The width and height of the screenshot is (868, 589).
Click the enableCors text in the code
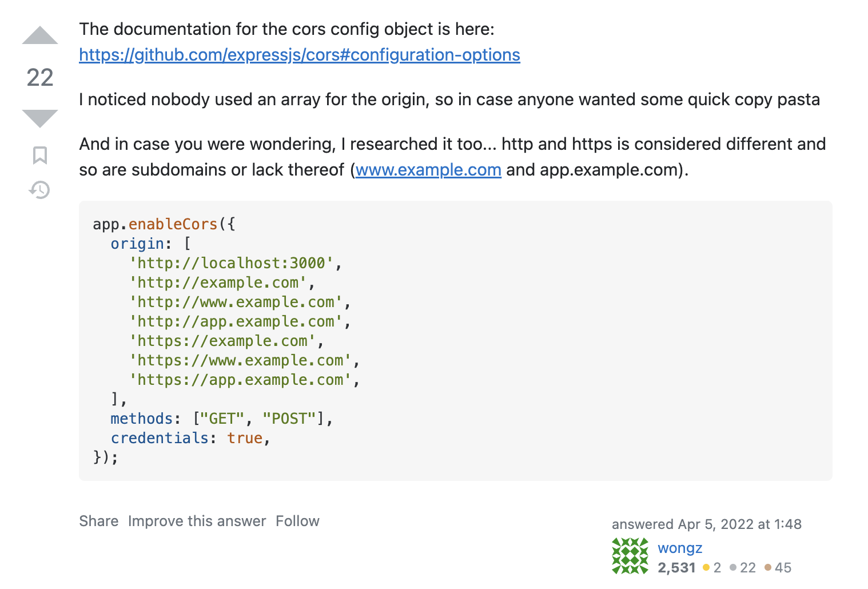pos(173,224)
